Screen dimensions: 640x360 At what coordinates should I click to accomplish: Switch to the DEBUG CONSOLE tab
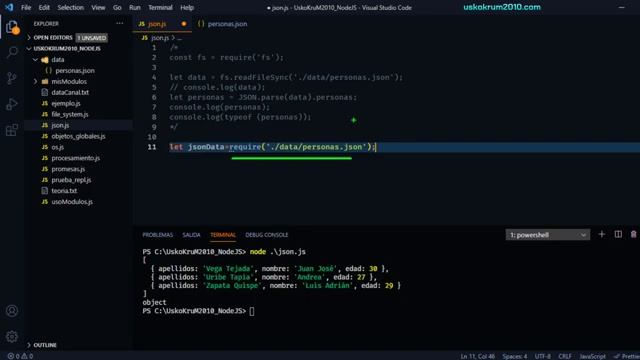coord(267,235)
